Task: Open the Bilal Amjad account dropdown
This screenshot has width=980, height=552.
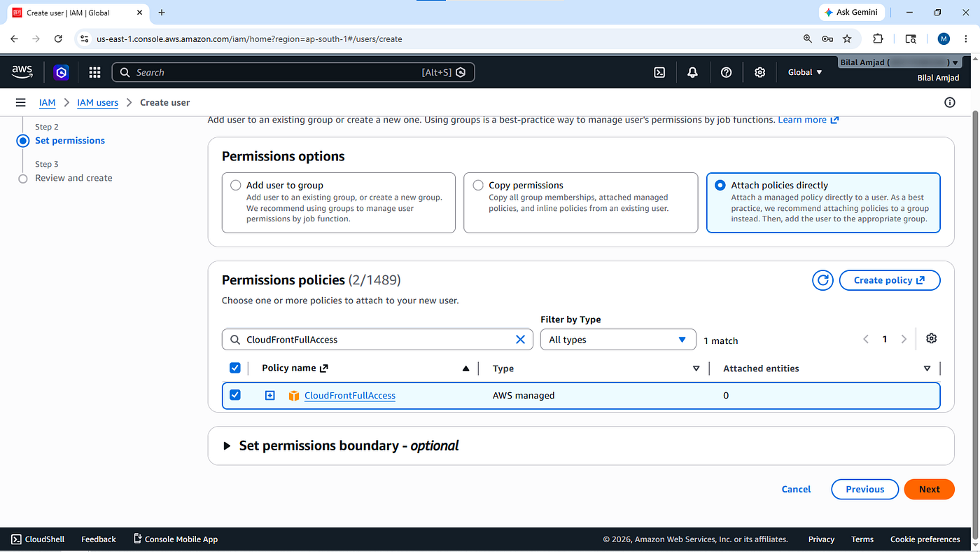Action: click(x=899, y=63)
